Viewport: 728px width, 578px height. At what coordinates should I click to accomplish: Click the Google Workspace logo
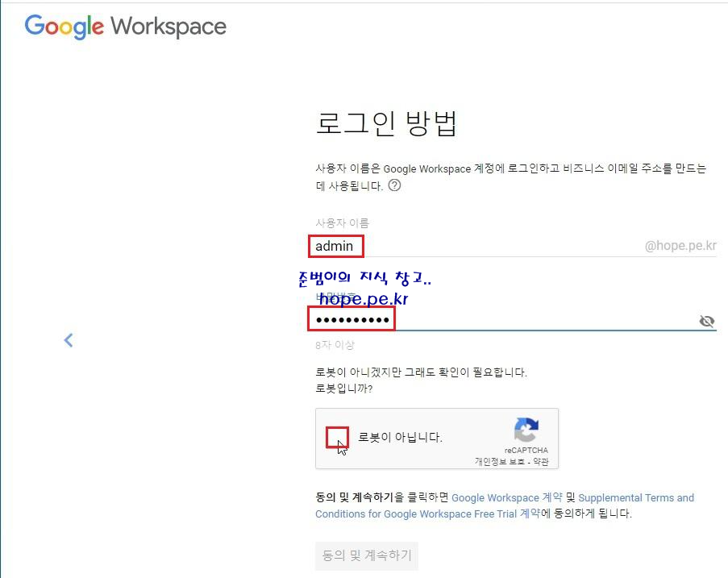coord(125,27)
